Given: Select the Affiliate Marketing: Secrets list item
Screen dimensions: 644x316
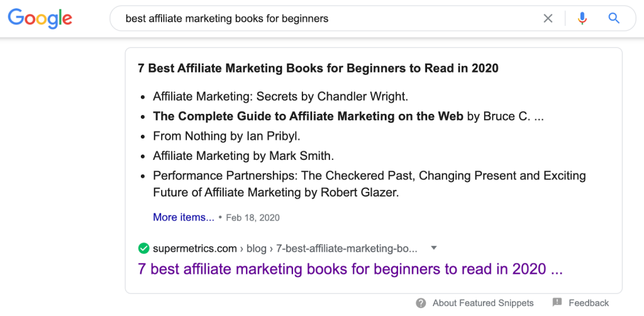Looking at the screenshot, I should (280, 96).
